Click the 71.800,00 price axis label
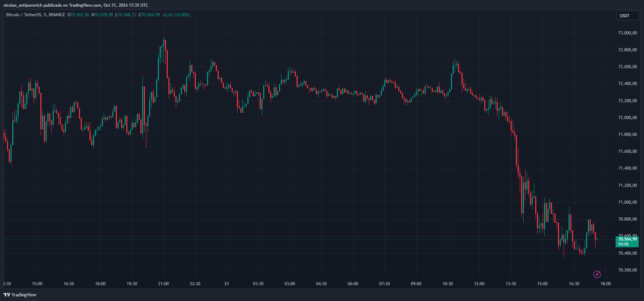Image resolution: width=644 pixels, height=301 pixels. pos(628,135)
